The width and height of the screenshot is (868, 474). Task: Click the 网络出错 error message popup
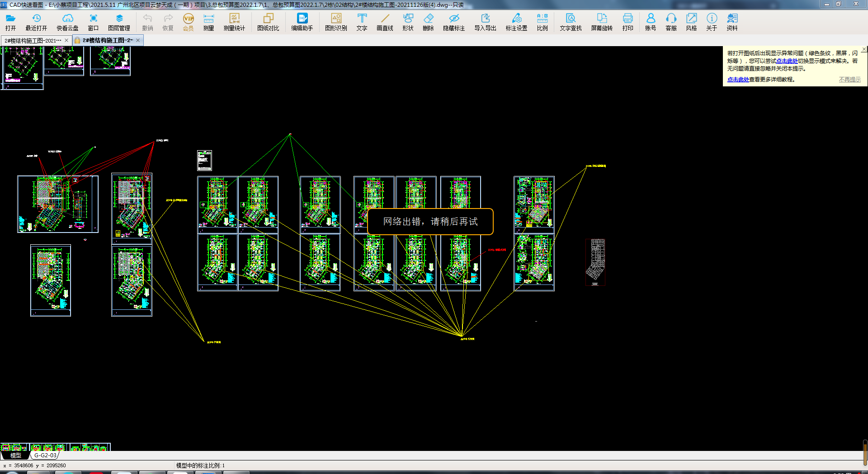pos(430,222)
